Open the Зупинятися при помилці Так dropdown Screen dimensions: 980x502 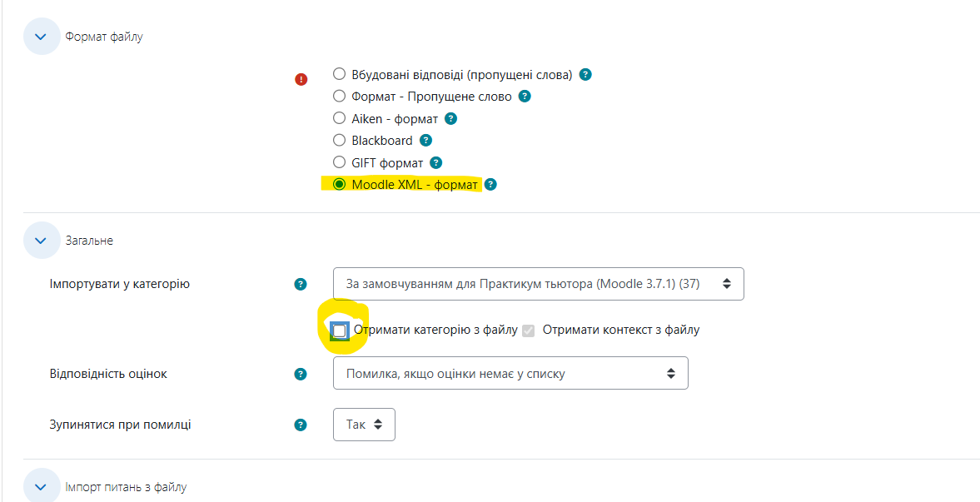(364, 425)
